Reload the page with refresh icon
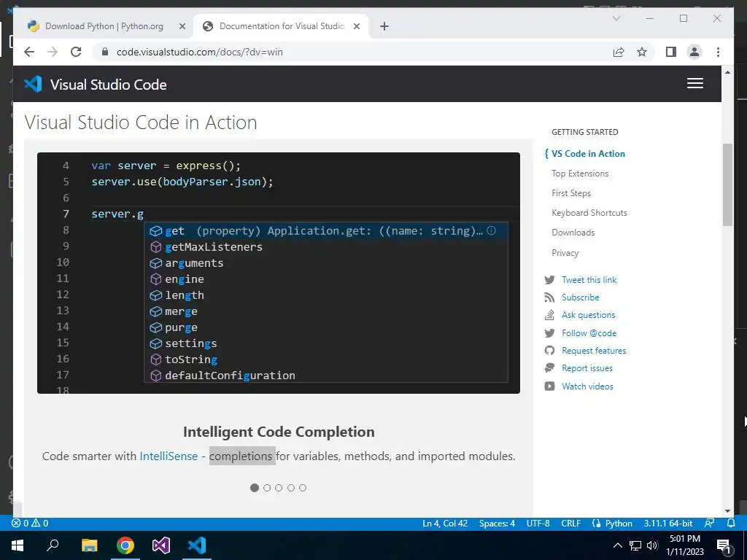 point(76,52)
